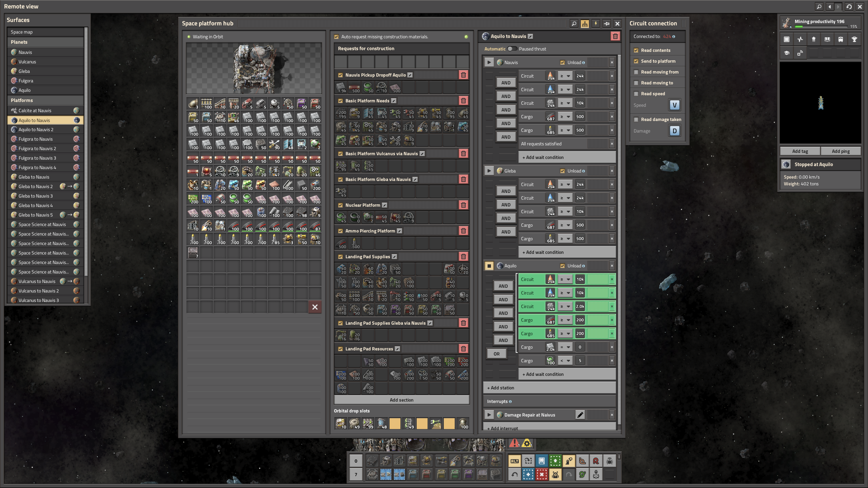Select the red deconstruction planner shortcut
Viewport: 868px width, 488px height.
[541, 474]
